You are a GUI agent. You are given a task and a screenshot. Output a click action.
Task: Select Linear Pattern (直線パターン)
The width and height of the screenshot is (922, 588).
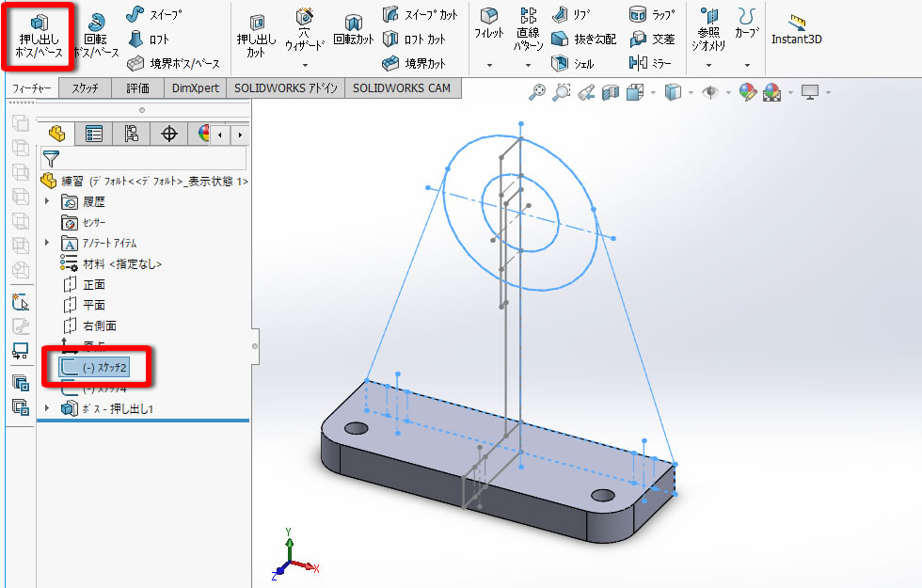point(528,29)
